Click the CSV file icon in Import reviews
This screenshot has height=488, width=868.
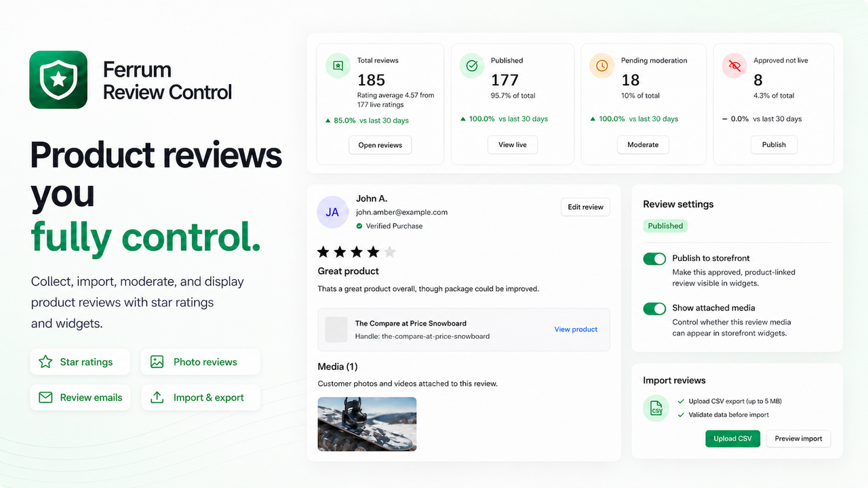pyautogui.click(x=656, y=408)
